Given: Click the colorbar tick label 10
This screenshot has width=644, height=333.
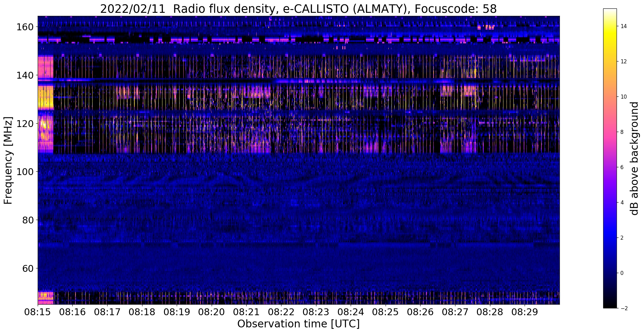Looking at the screenshot, I should tap(623, 97).
